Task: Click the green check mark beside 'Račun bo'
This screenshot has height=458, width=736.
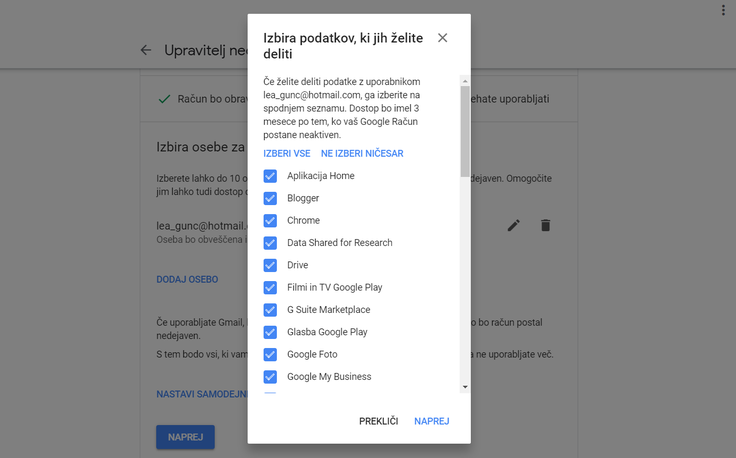Action: point(164,99)
